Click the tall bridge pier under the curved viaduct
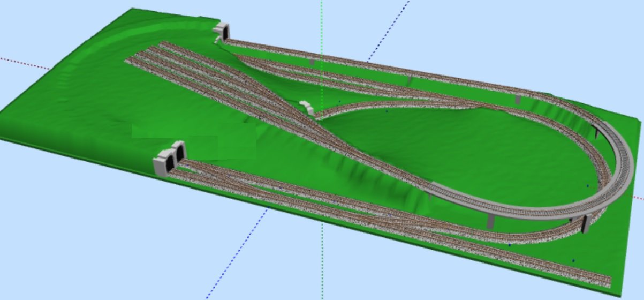Image resolution: width=644 pixels, height=300 pixels. pos(490,221)
